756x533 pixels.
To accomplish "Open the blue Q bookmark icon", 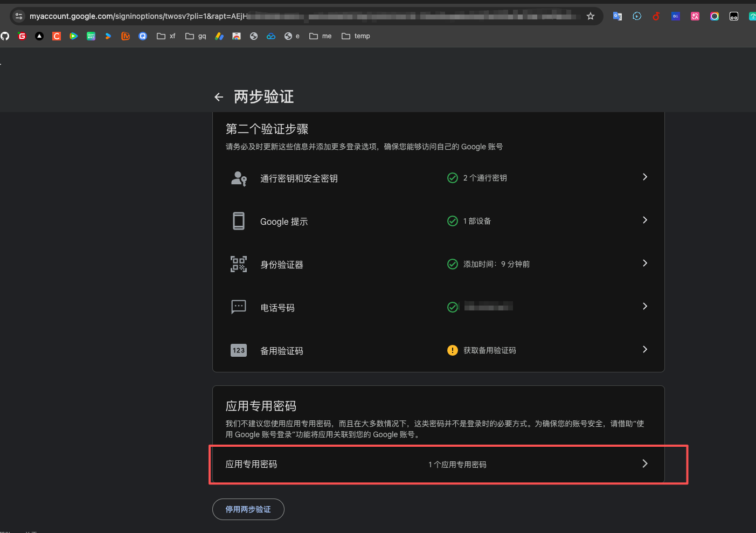I will (x=143, y=36).
